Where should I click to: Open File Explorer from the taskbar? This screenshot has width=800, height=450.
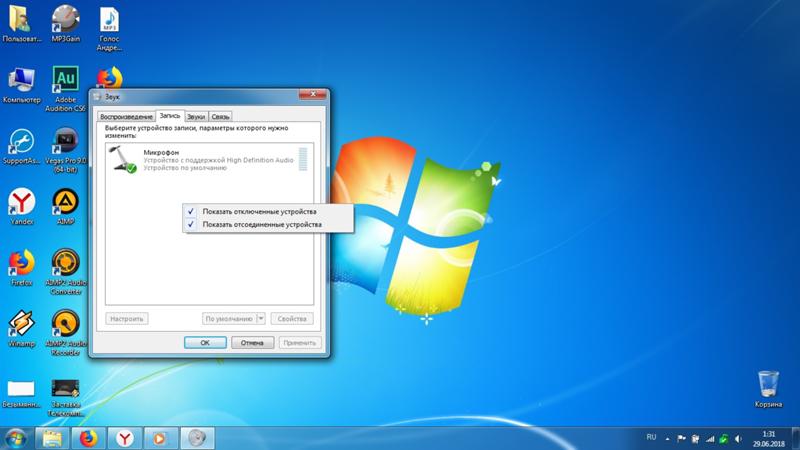point(52,438)
